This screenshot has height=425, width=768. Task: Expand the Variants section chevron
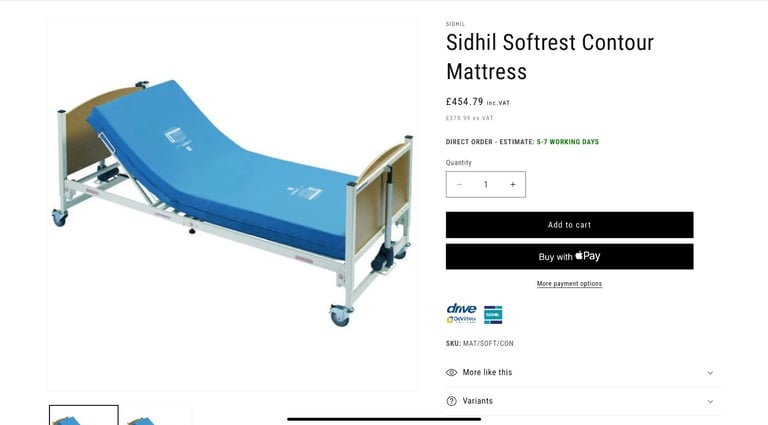click(x=710, y=401)
